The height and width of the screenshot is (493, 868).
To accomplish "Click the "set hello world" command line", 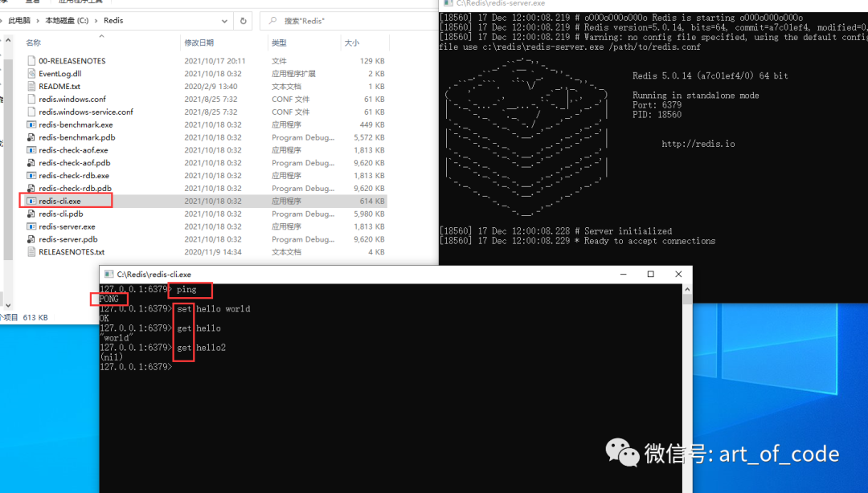I will pos(214,309).
